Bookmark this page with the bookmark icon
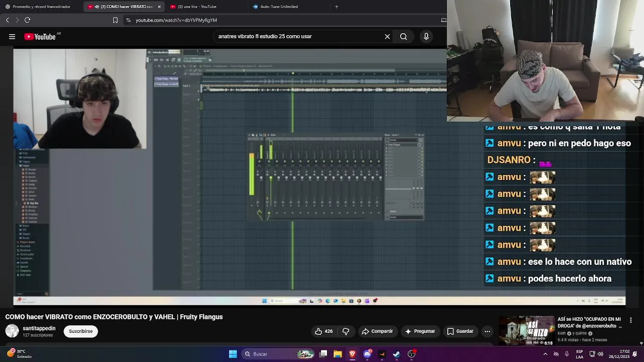Screen dimensions: 644x362 tap(115, 20)
